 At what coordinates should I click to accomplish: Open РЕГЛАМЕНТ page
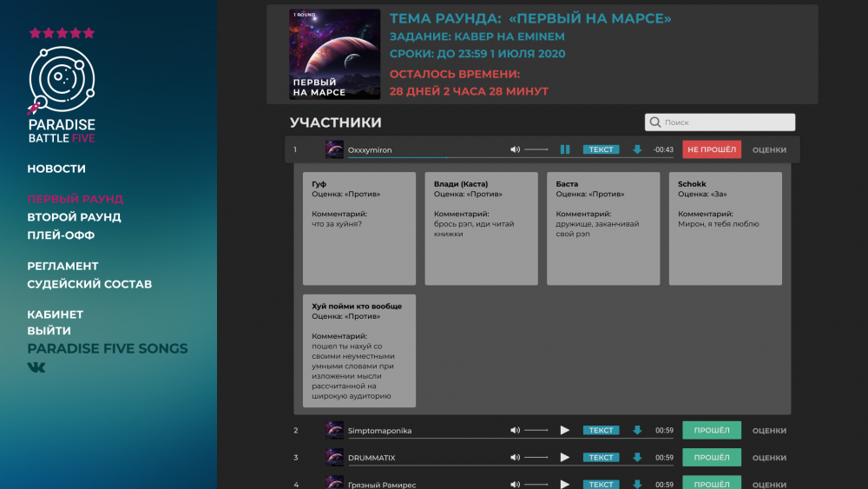(x=63, y=266)
